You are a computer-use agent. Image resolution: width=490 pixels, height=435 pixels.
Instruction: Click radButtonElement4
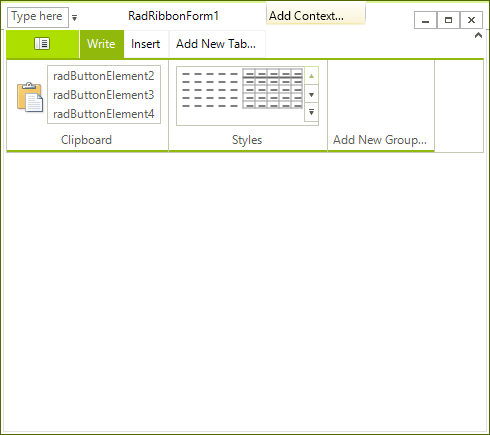pos(104,114)
